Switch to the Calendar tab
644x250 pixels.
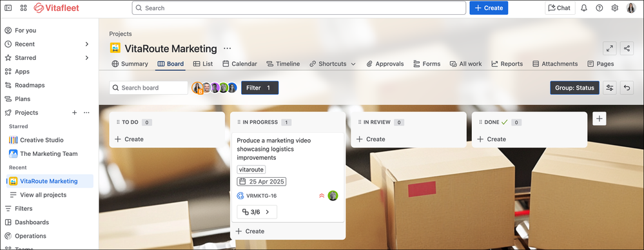click(x=240, y=64)
